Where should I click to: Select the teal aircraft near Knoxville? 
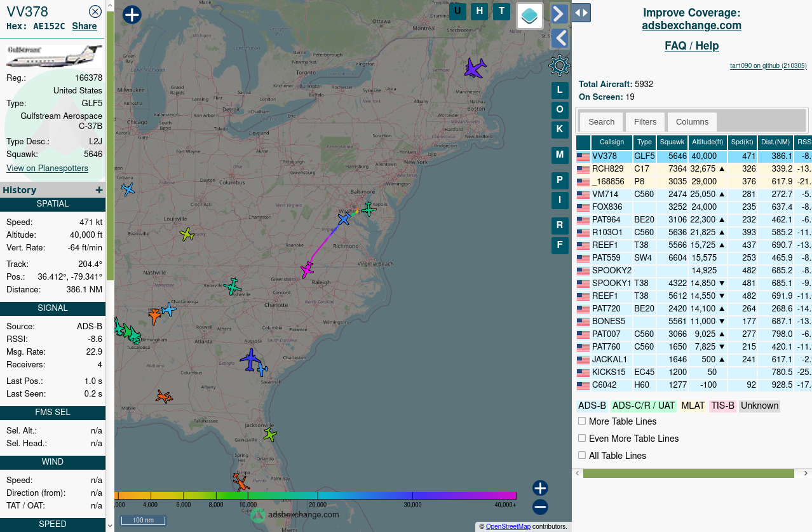point(233,286)
